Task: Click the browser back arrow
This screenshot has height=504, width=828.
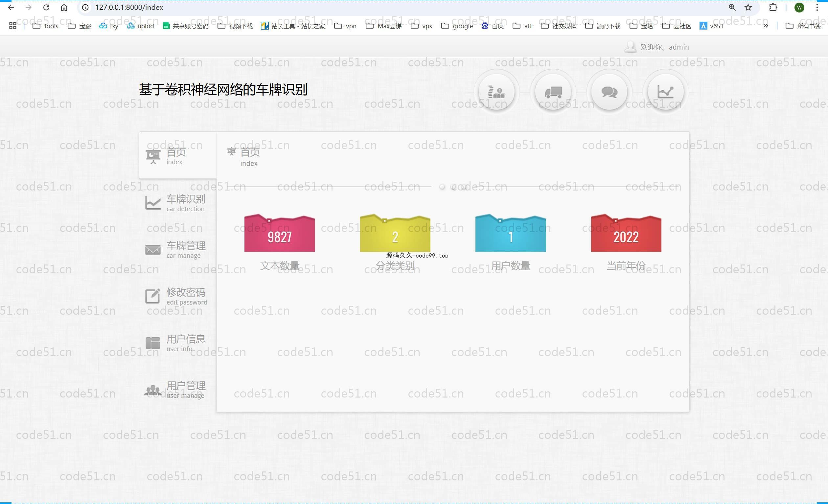Action: click(11, 7)
